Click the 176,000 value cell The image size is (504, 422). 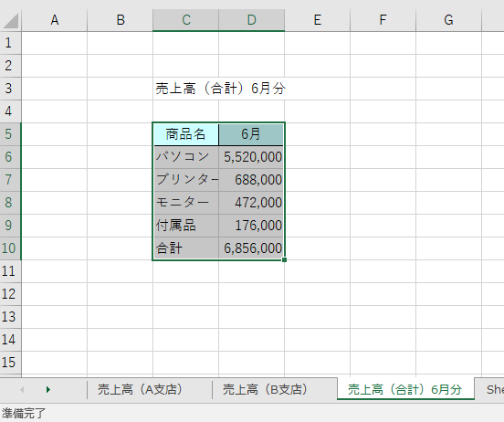click(252, 226)
